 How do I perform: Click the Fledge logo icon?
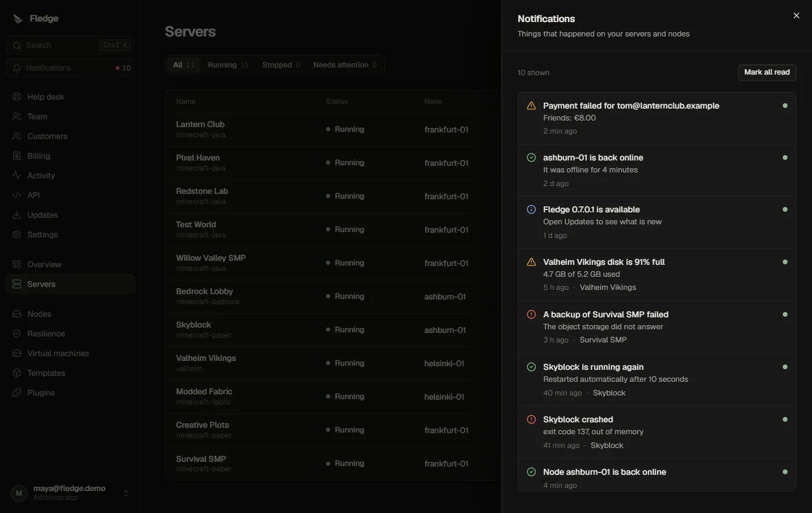pyautogui.click(x=17, y=18)
